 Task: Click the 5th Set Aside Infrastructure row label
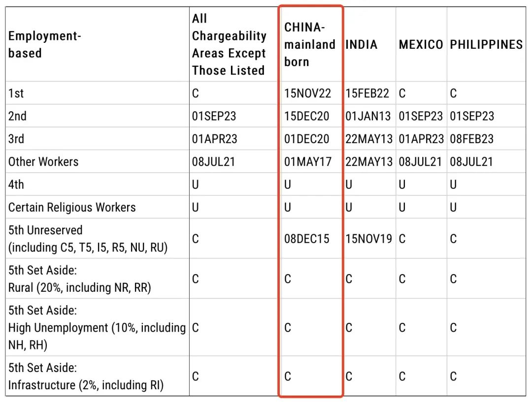click(86, 376)
